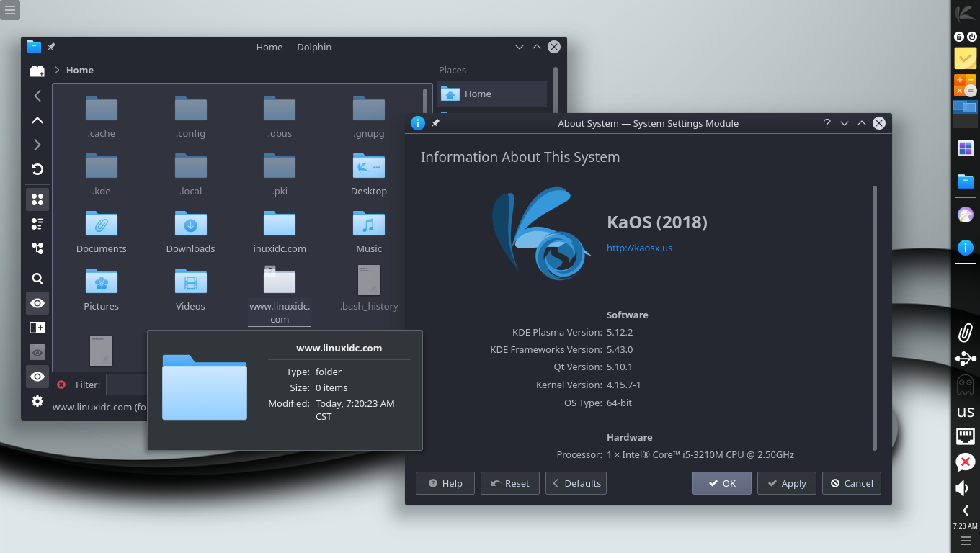Toggle the eye icon just above settings gear

pyautogui.click(x=37, y=377)
